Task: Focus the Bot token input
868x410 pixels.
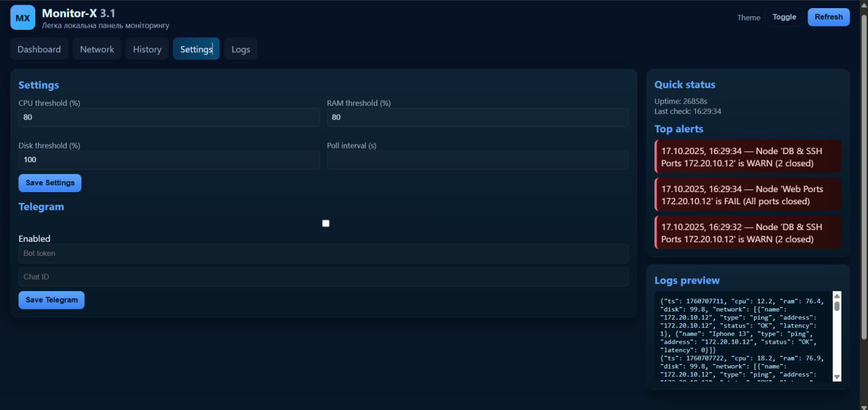Action: tap(323, 253)
